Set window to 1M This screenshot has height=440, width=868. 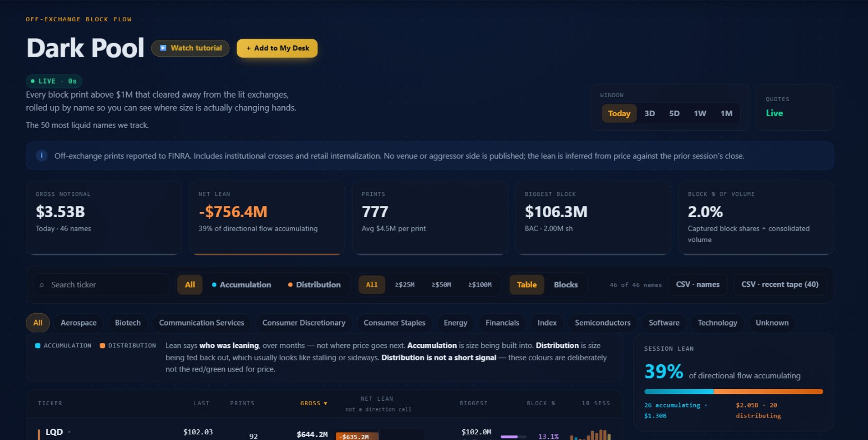pos(726,113)
